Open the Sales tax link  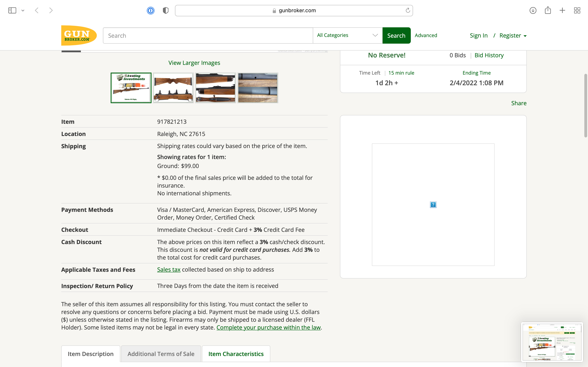[169, 269]
